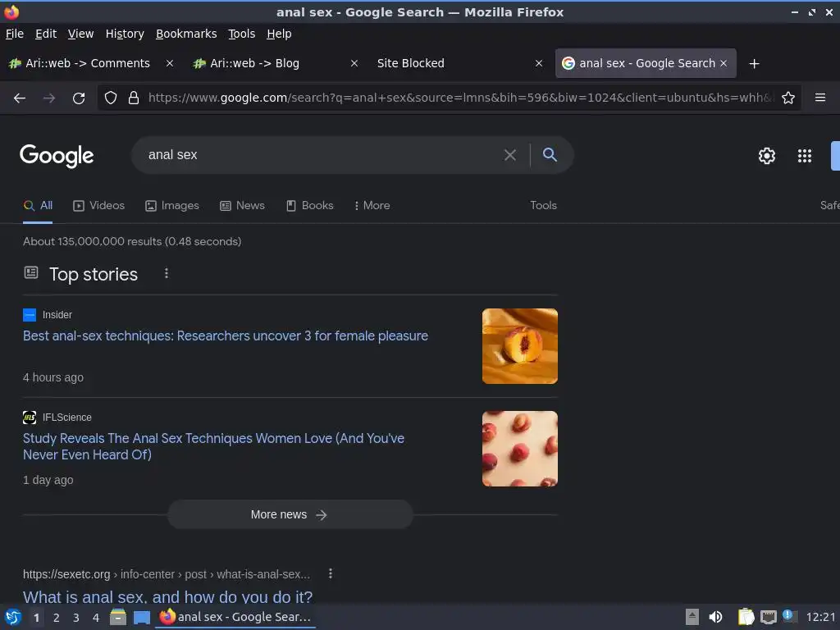Click the Firefox taskbar window entry

(x=235, y=617)
